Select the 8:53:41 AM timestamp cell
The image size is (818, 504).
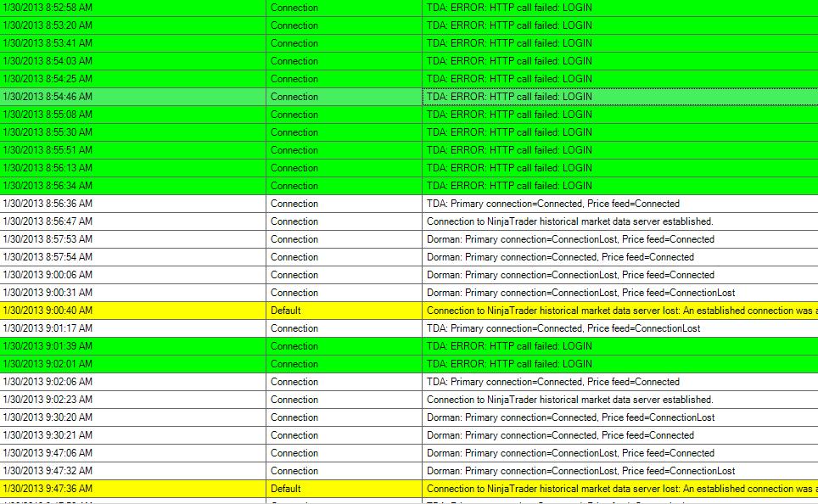(x=132, y=43)
